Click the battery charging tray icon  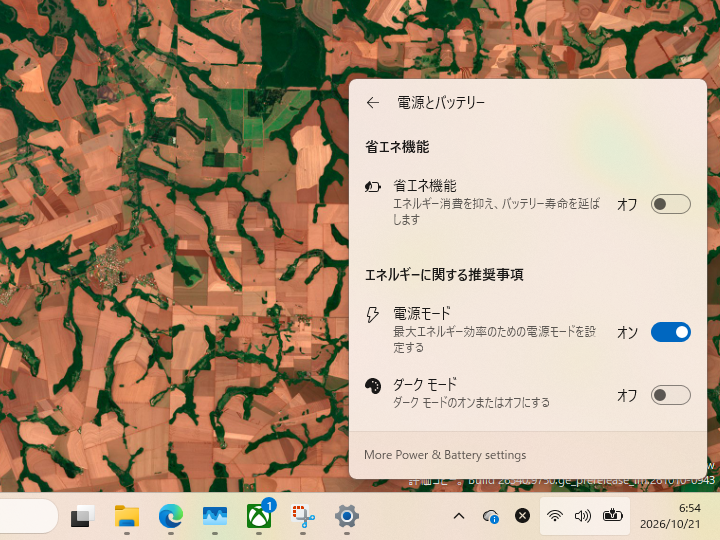tap(612, 516)
